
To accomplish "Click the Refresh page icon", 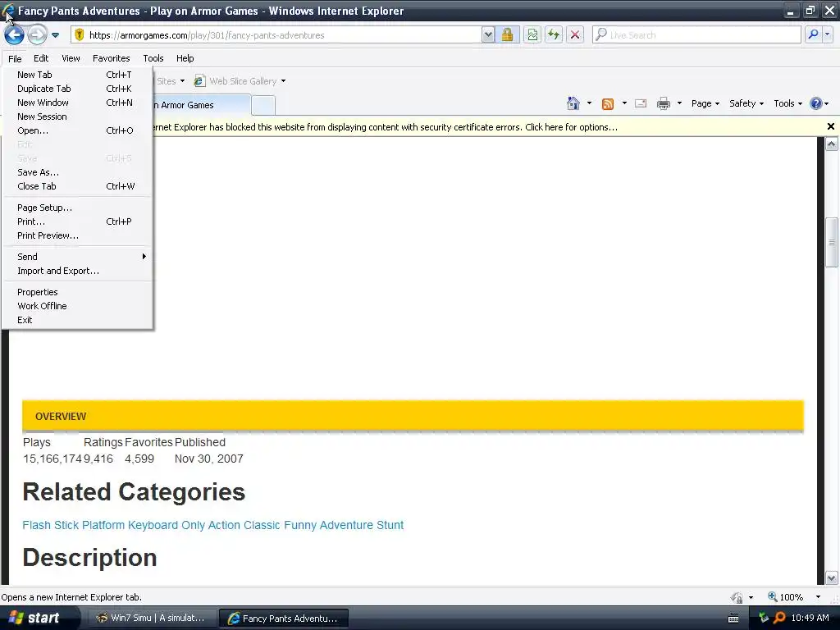I will pyautogui.click(x=554, y=35).
